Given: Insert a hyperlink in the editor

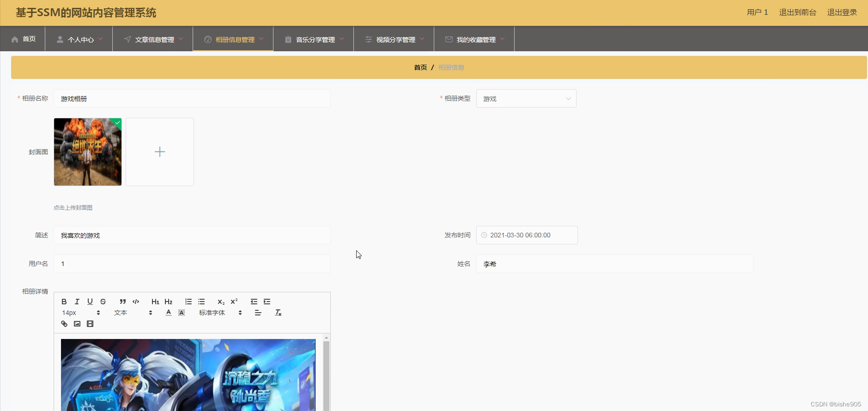Looking at the screenshot, I should 64,324.
